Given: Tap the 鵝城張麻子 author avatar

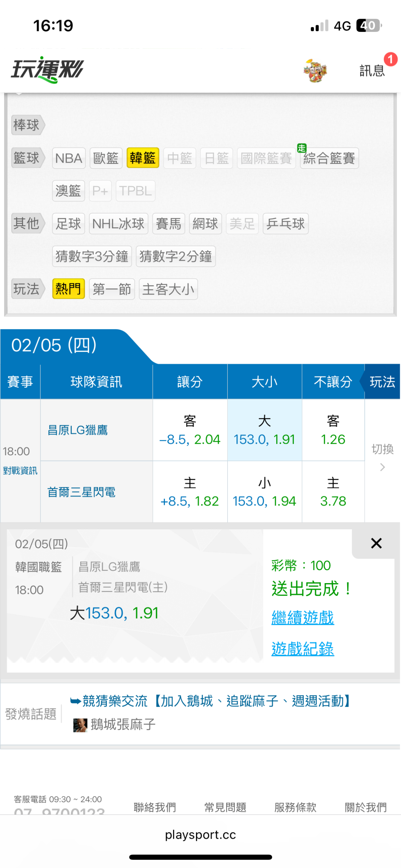Looking at the screenshot, I should click(x=80, y=725).
